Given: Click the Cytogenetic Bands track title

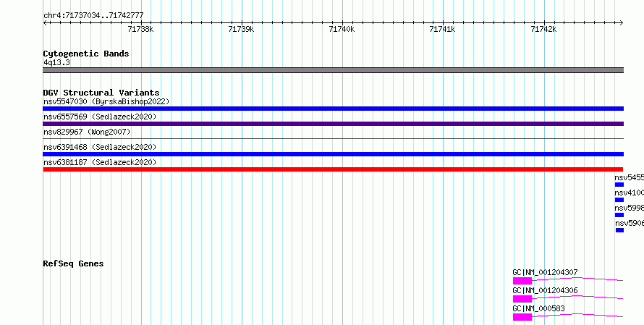Looking at the screenshot, I should (x=86, y=54).
